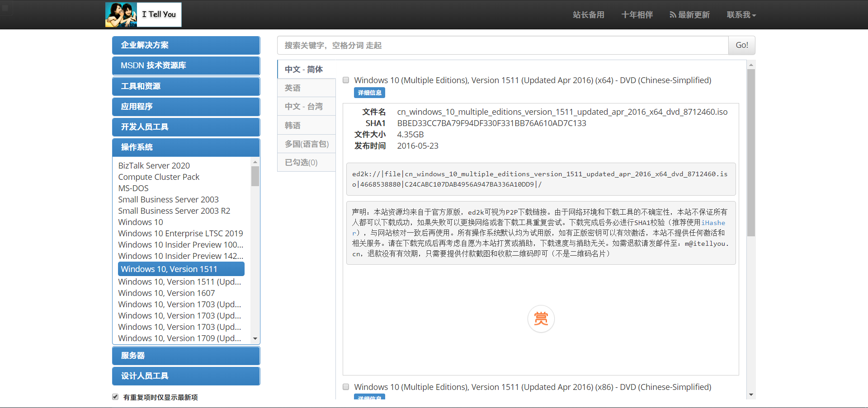868x408 pixels.
Task: Select highlighted Windows 10, Version 1511 entry
Action: coord(181,269)
